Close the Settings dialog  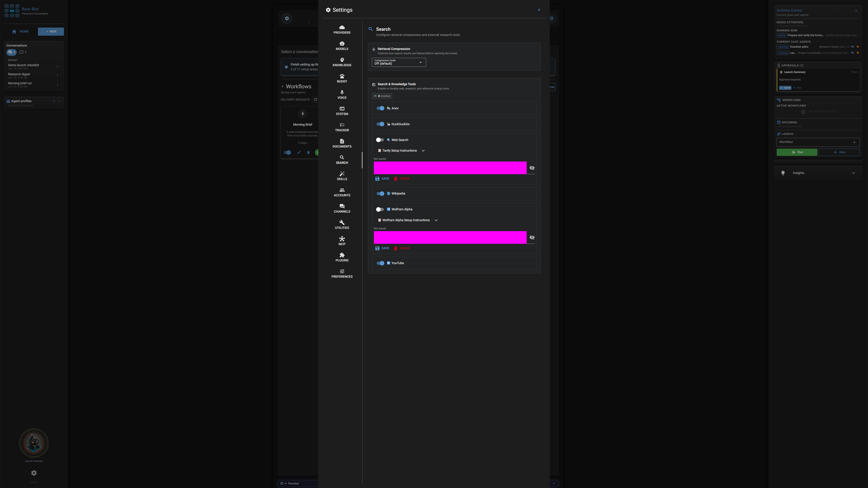pos(539,10)
